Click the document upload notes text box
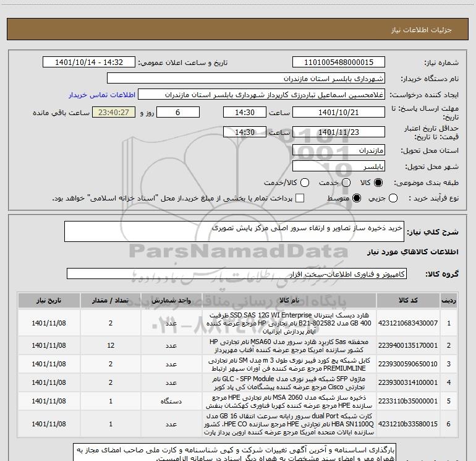Image resolution: width=476 pixels, height=461 pixels. pyautogui.click(x=235, y=452)
